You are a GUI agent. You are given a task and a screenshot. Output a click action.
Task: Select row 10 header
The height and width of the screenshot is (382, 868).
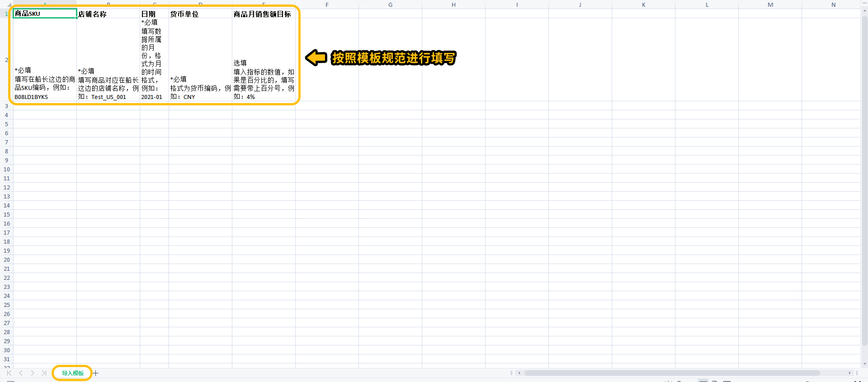6,169
